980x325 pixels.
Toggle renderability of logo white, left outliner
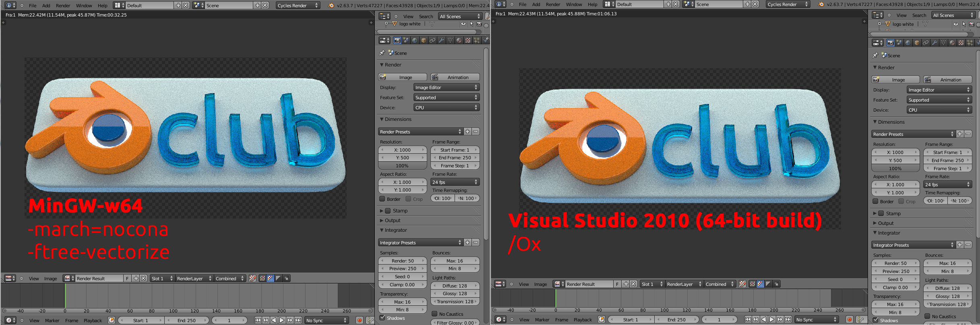pos(479,24)
